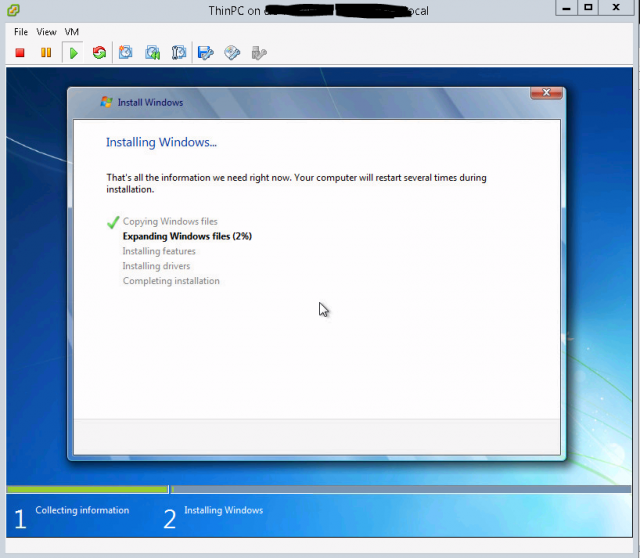
Task: Click the 'Completing installation' step
Action: click(x=171, y=281)
